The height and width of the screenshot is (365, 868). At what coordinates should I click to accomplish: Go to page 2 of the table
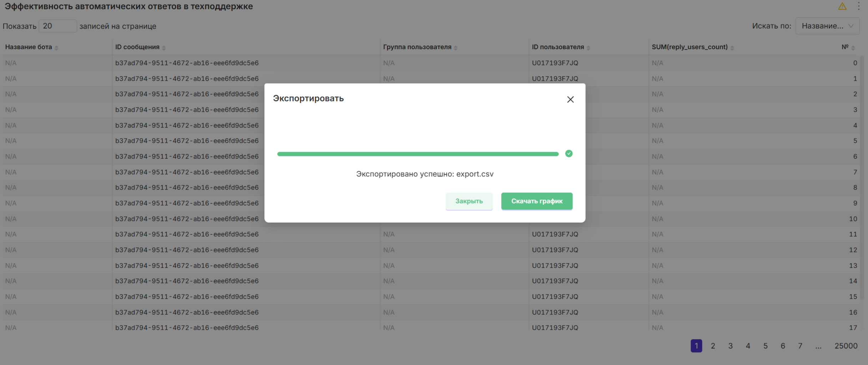713,346
